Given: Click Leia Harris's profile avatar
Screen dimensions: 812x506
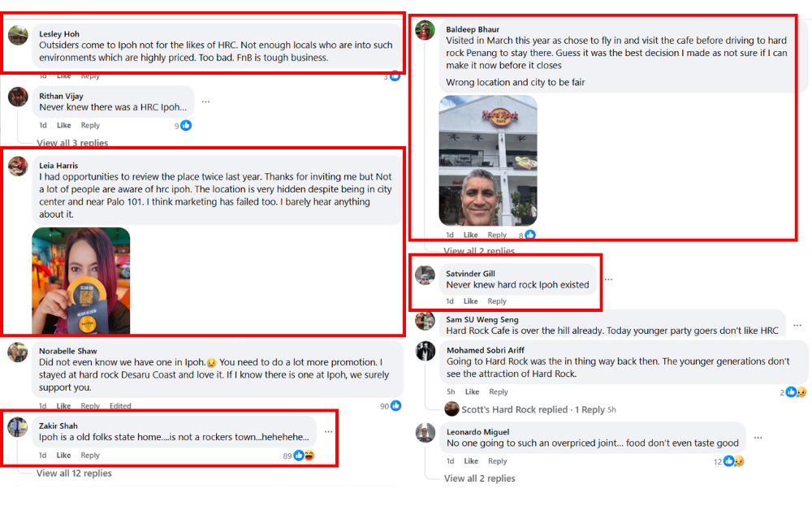Looking at the screenshot, I should (18, 167).
